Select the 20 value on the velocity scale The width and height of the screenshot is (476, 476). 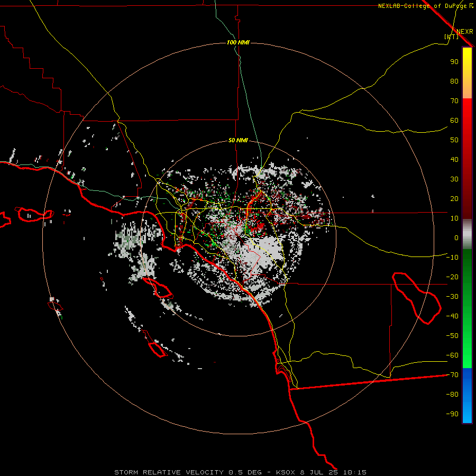pos(454,198)
